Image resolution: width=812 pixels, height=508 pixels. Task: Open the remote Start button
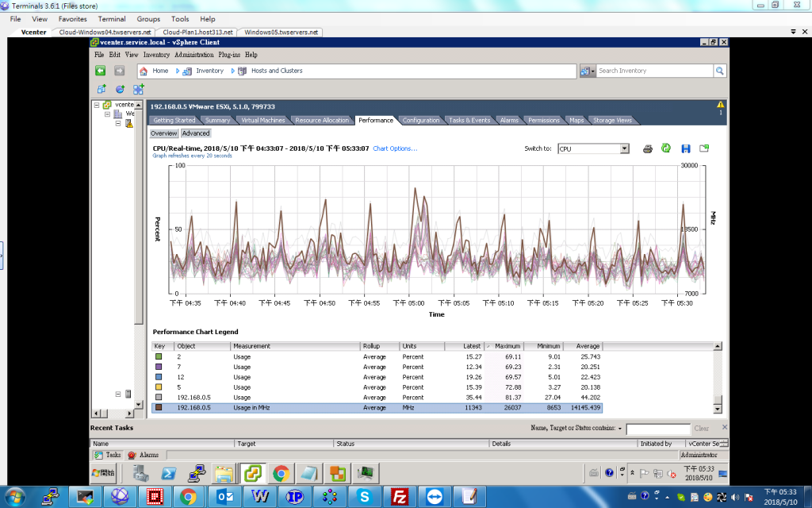[104, 473]
